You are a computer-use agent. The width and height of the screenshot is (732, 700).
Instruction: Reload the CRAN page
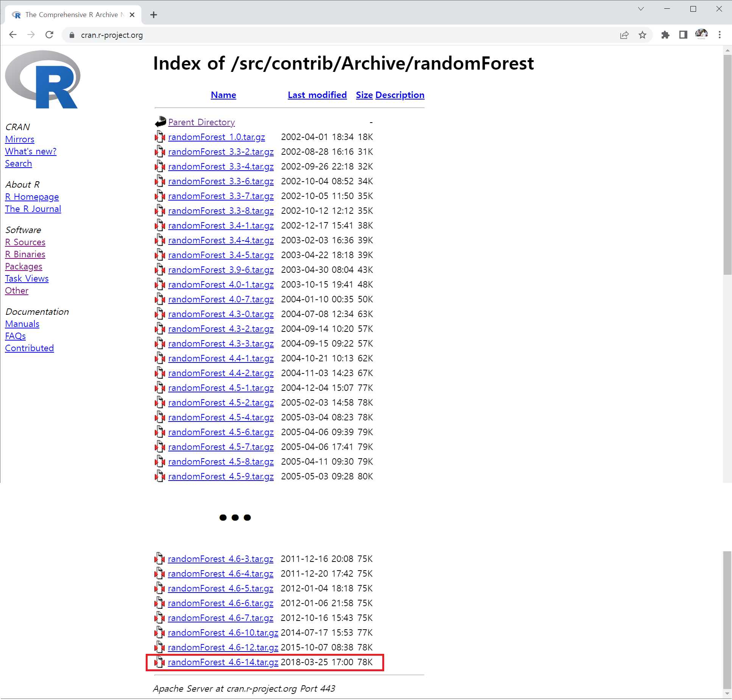[49, 35]
